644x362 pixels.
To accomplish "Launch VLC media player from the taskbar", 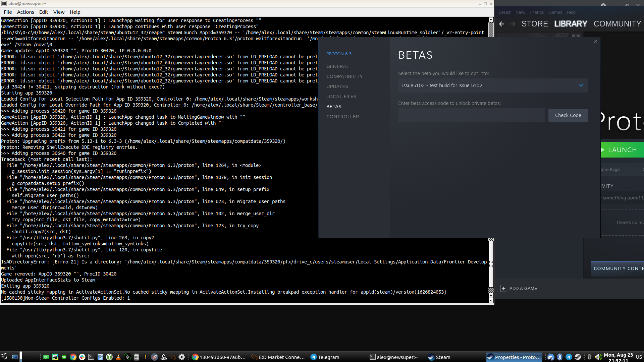I will coord(118,357).
